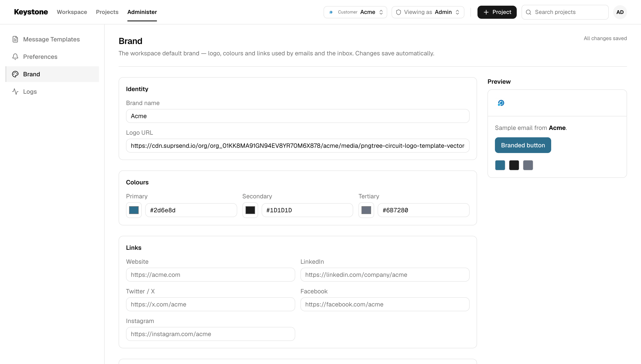Click the Primary hex #2d6e8d field
Viewport: 641px width, 364px height.
tap(191, 210)
